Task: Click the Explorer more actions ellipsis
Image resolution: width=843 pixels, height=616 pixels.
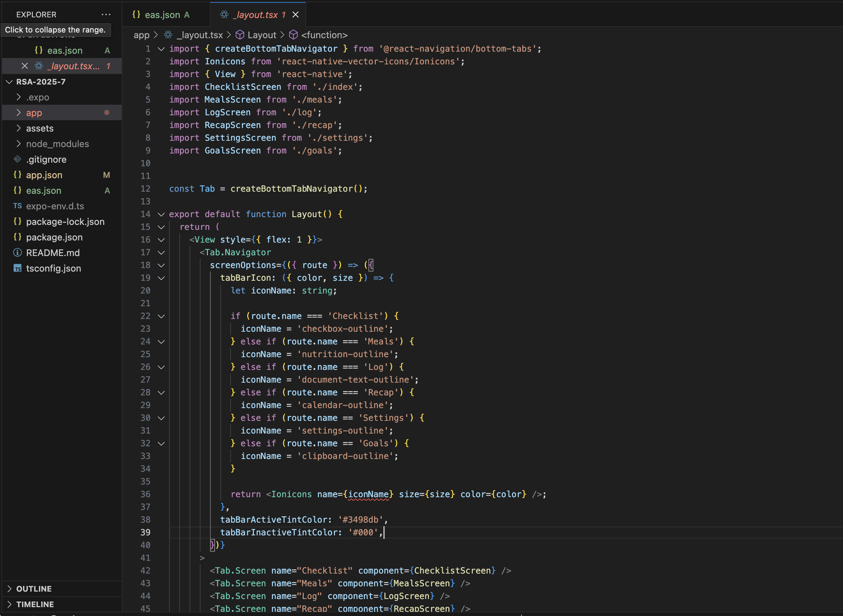Action: tap(106, 14)
